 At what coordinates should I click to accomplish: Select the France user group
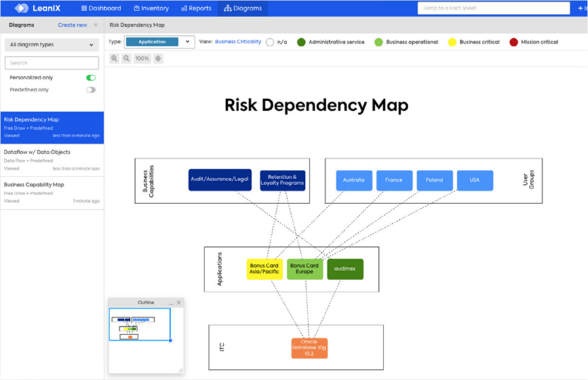tap(394, 180)
